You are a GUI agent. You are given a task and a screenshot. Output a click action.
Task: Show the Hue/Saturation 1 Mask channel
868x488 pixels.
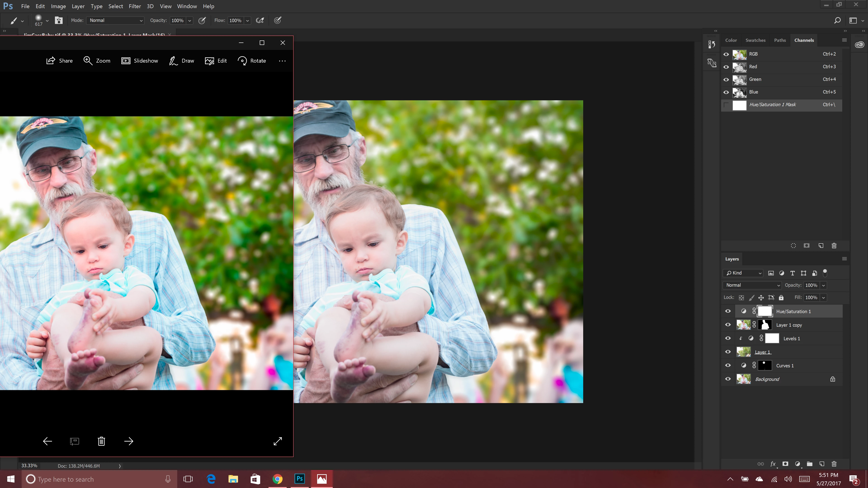click(726, 105)
